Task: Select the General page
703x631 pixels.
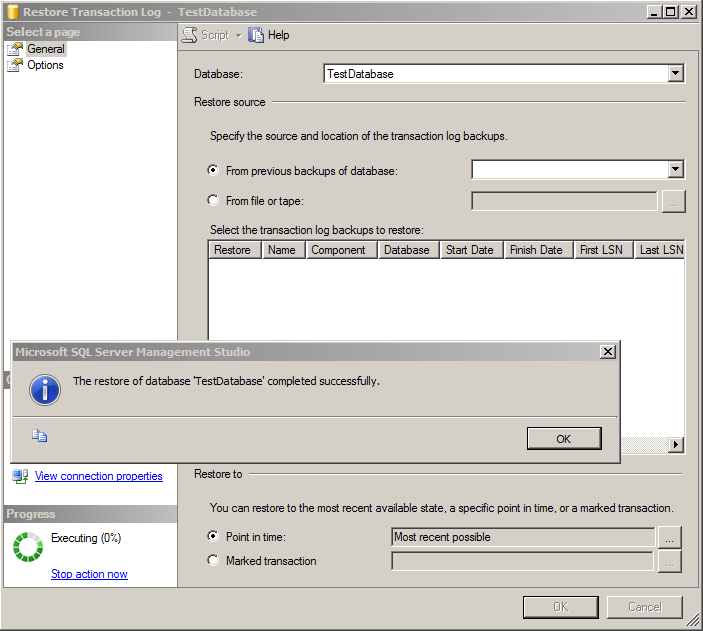Action: point(46,49)
